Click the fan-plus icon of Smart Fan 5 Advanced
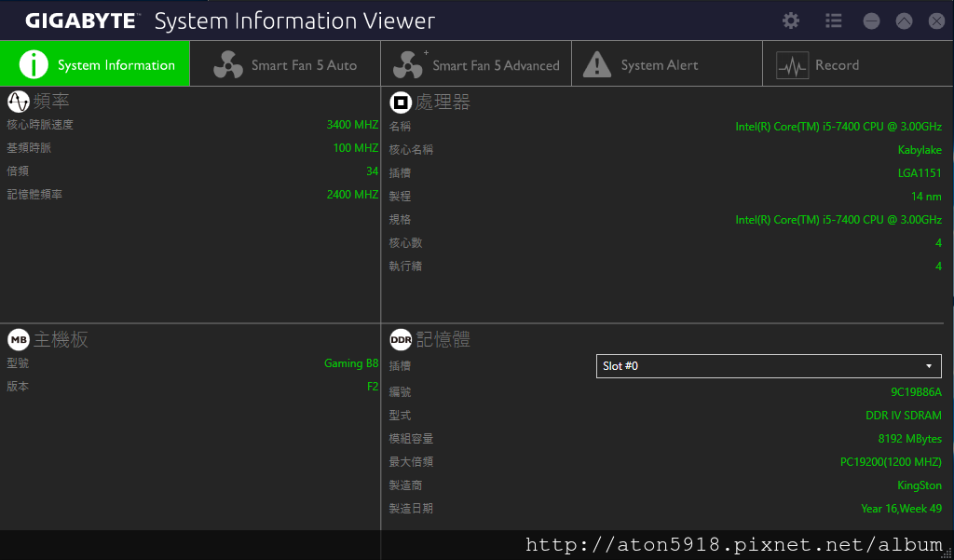Screen dimensions: 954x560 point(409,64)
